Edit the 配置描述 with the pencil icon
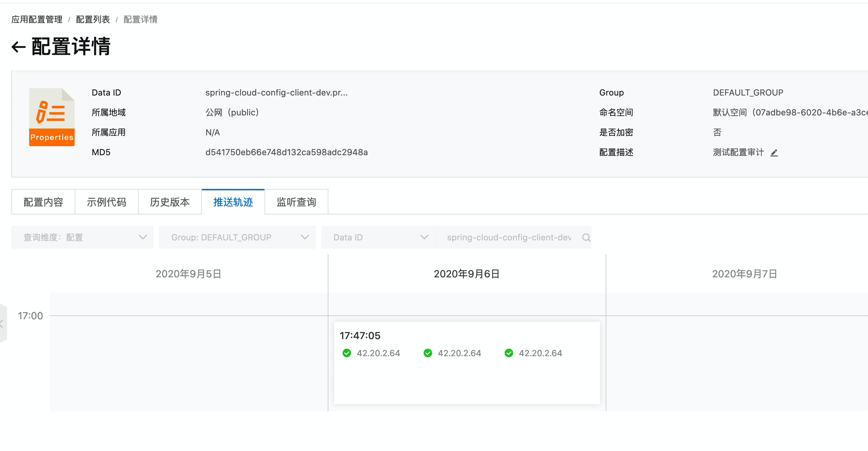Viewport: 868px width, 451px height. coord(774,153)
